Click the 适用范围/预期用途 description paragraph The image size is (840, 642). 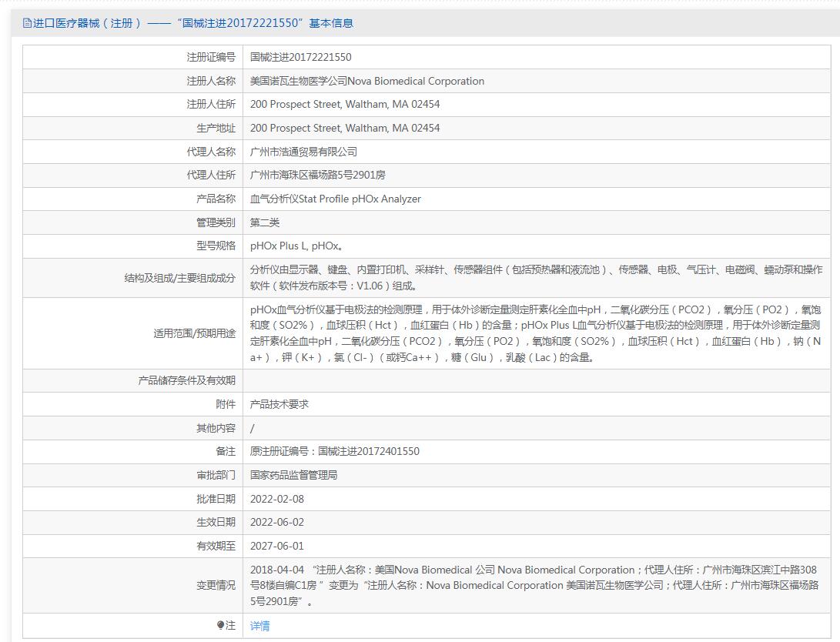click(x=536, y=333)
